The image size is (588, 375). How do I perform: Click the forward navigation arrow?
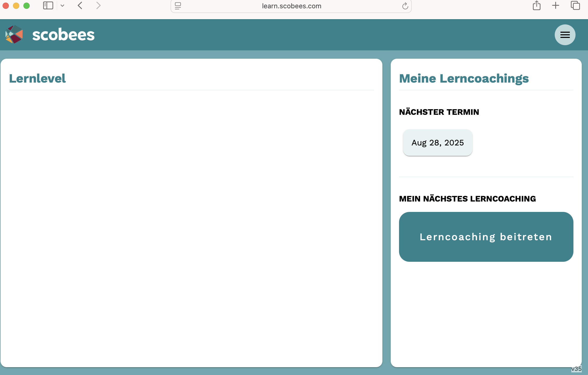tap(98, 5)
